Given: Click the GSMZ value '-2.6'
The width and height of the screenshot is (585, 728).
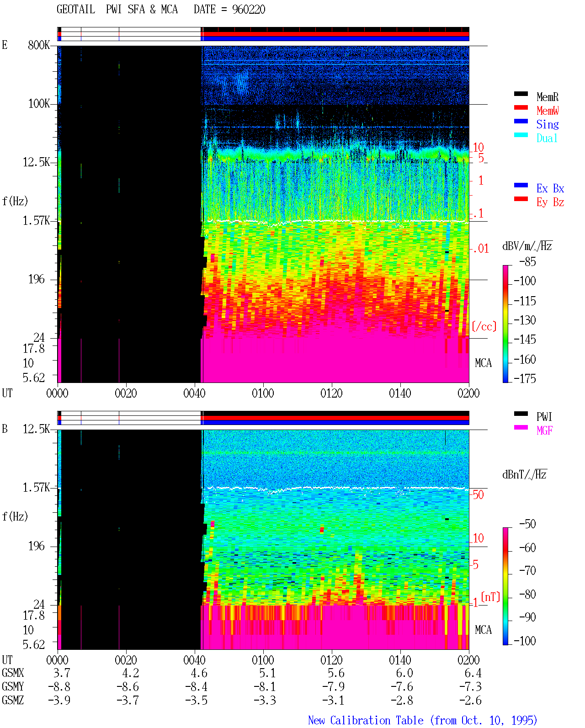Looking at the screenshot, I should [x=470, y=701].
